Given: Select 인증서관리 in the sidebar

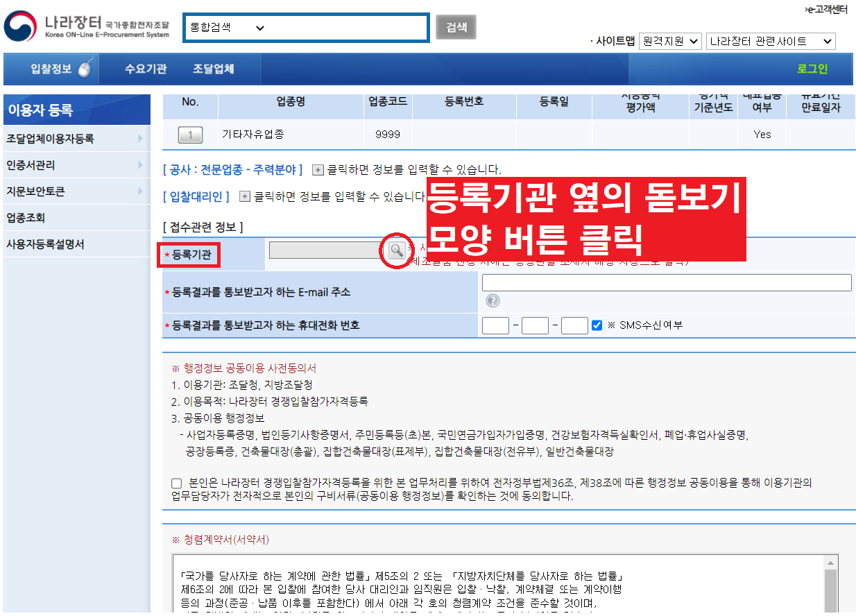Looking at the screenshot, I should click(x=31, y=165).
